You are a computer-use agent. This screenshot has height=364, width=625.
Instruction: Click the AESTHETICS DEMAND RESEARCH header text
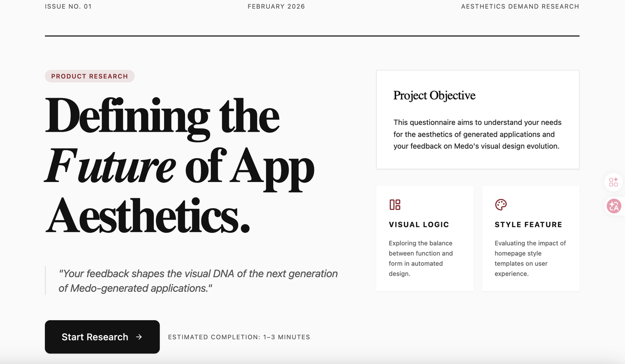[520, 6]
